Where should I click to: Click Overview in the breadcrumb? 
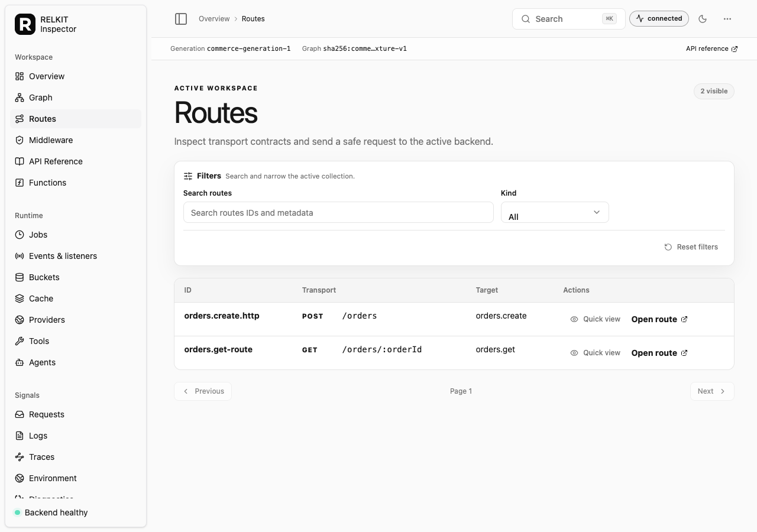pyautogui.click(x=214, y=19)
